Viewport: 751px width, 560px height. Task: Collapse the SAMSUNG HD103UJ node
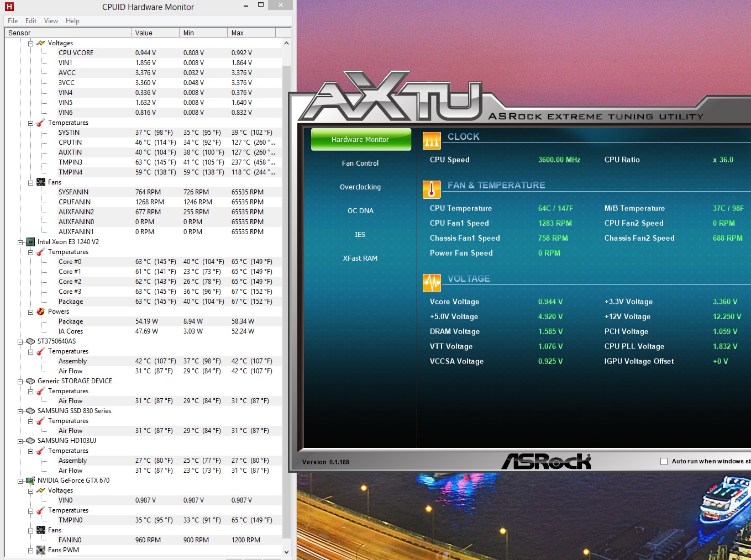pyautogui.click(x=20, y=441)
